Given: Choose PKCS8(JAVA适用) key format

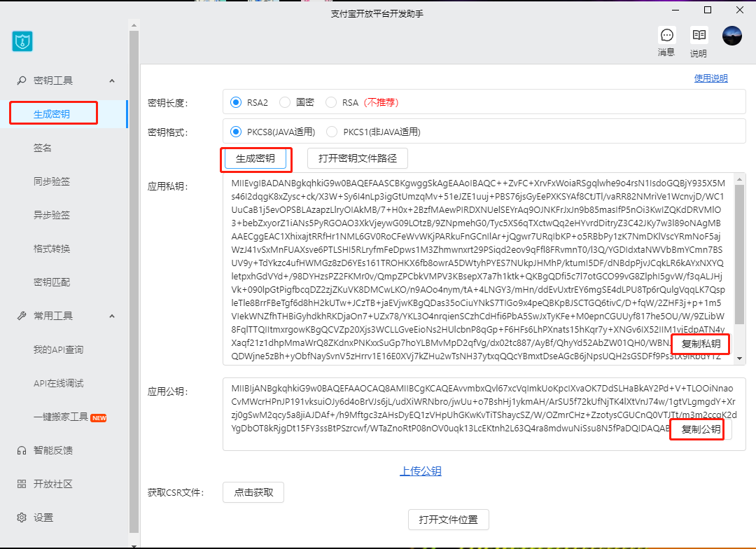Looking at the screenshot, I should [236, 132].
